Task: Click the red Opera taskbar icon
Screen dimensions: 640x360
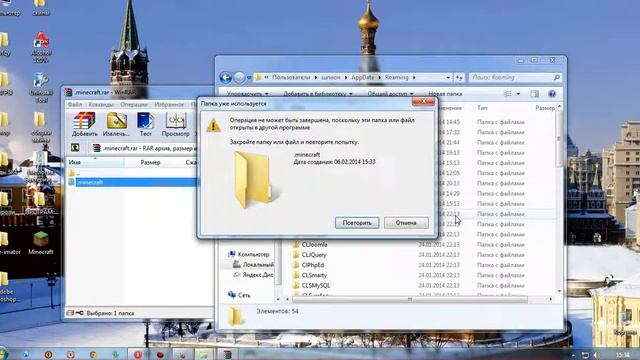Action: pos(138,355)
